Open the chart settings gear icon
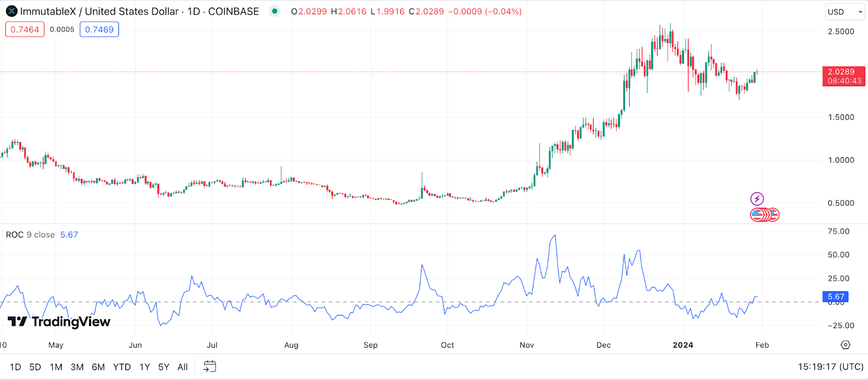Viewport: 868px width, 380px height. click(845, 345)
